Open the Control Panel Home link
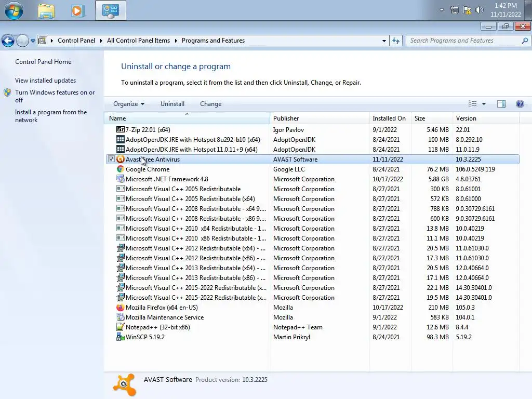Image resolution: width=532 pixels, height=399 pixels. pos(43,62)
